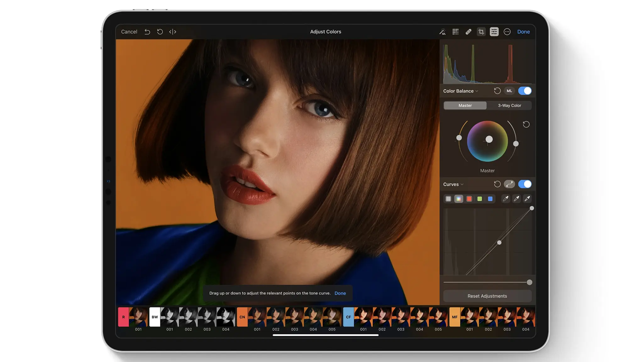The image size is (644, 362).
Task: Apply the R 001 preset thumbnail
Action: (x=138, y=317)
